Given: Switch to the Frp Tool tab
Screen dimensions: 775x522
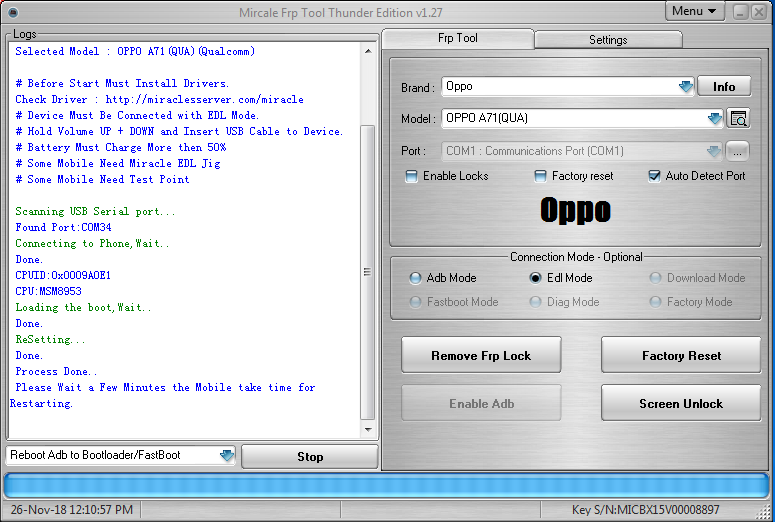Looking at the screenshot, I should pyautogui.click(x=458, y=38).
